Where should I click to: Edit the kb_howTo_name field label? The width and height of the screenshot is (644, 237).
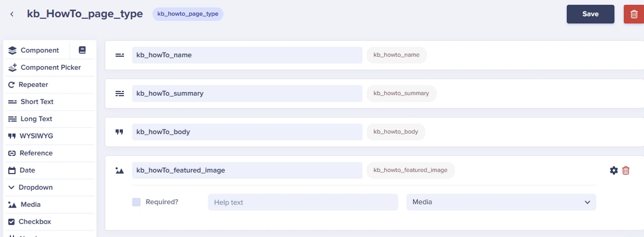pyautogui.click(x=247, y=55)
